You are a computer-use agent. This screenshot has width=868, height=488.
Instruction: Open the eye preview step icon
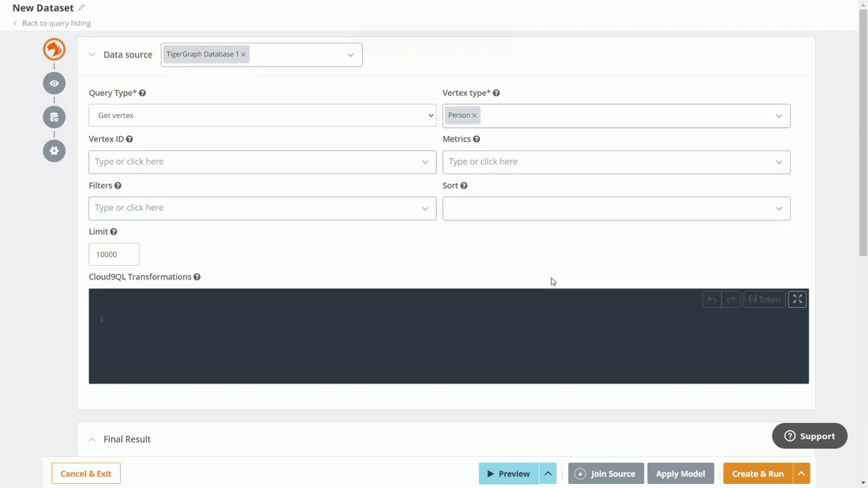tap(54, 83)
